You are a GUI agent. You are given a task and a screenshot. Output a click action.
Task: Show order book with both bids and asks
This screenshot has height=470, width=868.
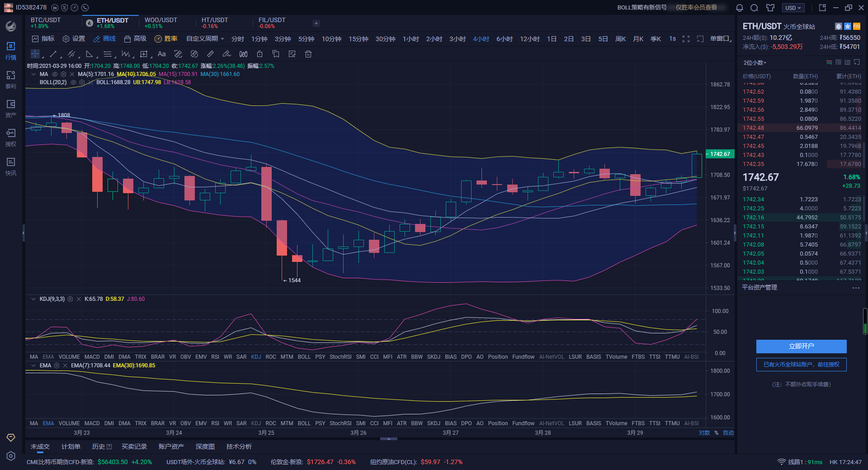829,62
